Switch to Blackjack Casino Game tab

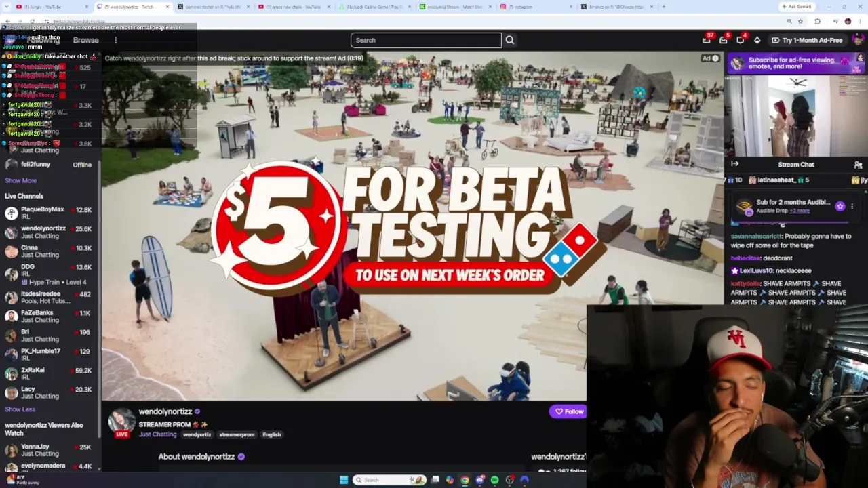point(375,7)
